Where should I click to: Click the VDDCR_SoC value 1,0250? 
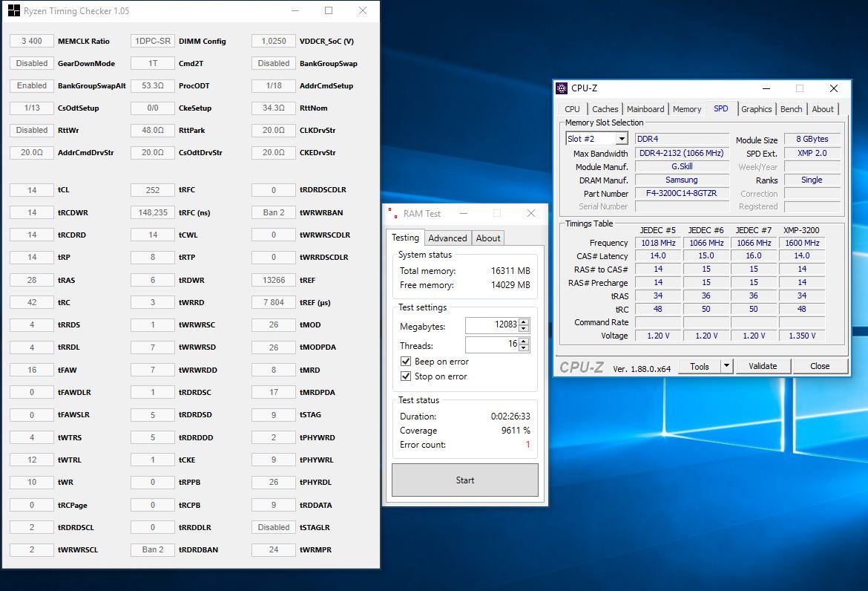[274, 41]
